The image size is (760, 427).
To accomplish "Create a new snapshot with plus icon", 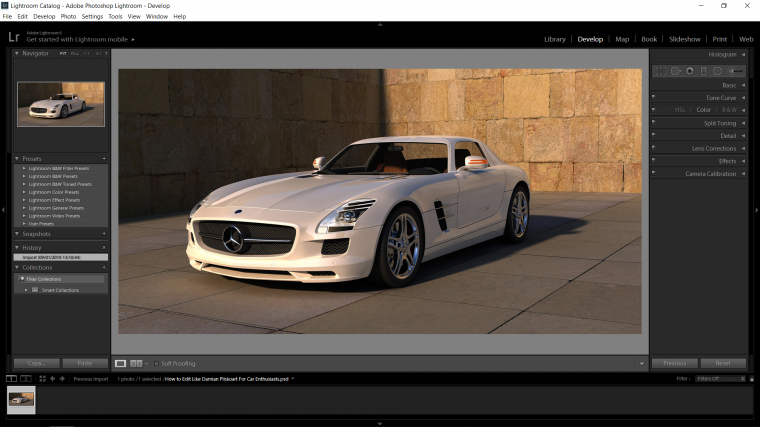I will tap(104, 234).
